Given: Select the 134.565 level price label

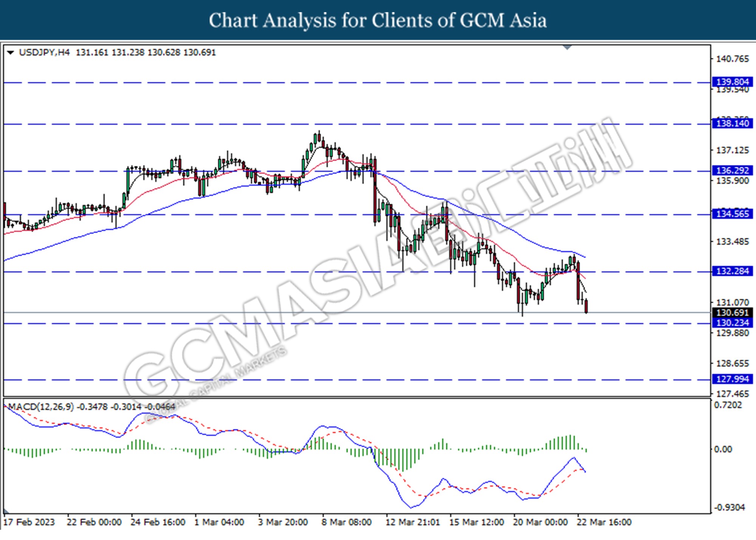Looking at the screenshot, I should click(x=732, y=214).
